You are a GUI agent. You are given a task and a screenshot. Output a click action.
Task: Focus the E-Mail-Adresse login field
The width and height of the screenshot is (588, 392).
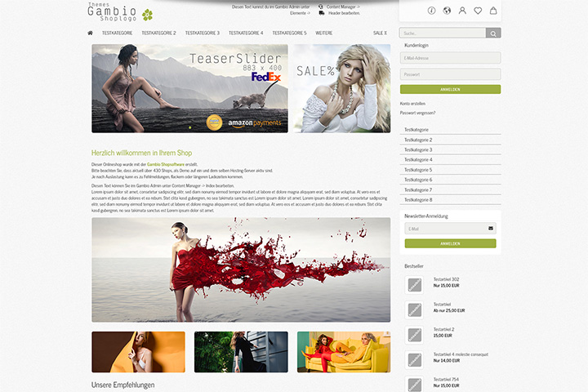point(450,58)
